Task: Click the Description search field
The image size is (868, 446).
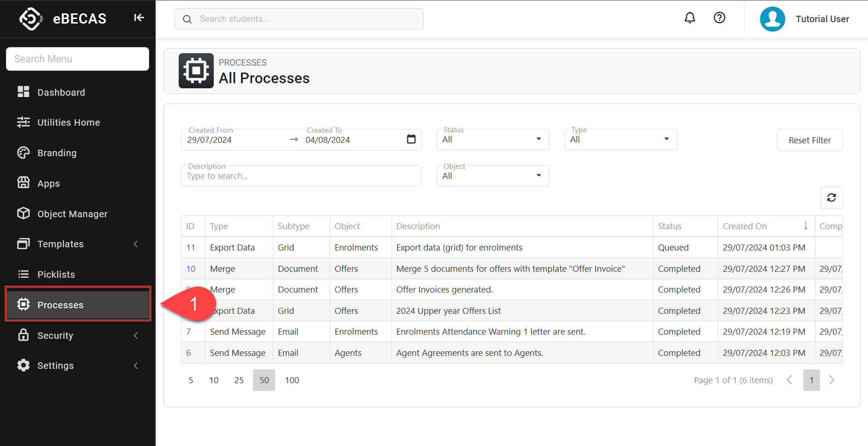Action: coord(301,176)
